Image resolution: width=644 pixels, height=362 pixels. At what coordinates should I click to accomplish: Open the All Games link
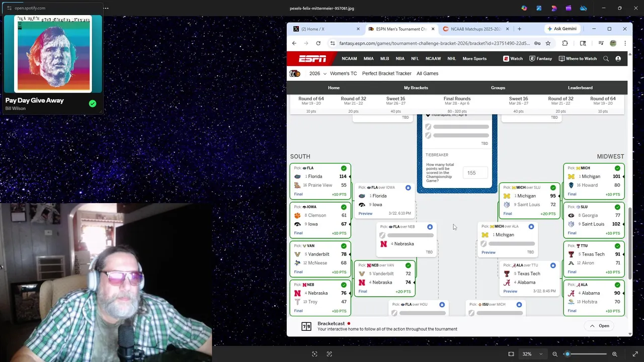427,73
